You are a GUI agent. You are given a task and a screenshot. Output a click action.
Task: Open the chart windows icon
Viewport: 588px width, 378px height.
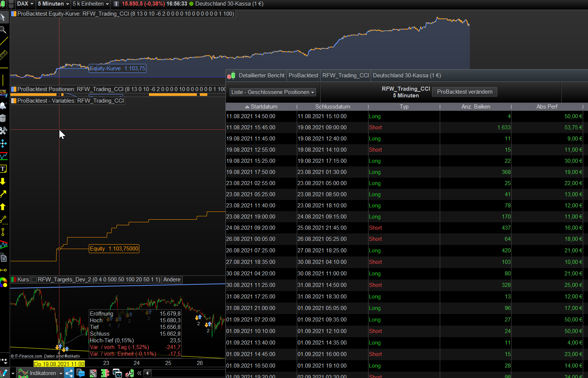(x=117, y=373)
